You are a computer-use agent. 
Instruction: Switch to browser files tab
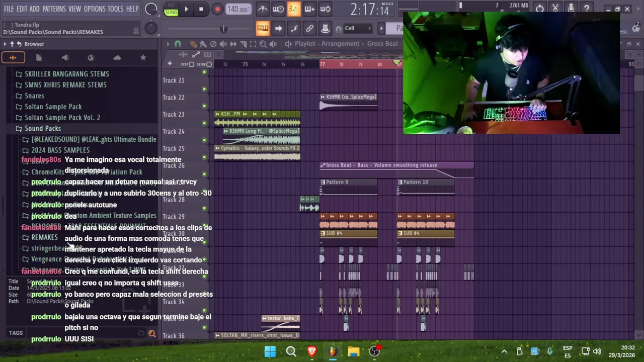39,58
